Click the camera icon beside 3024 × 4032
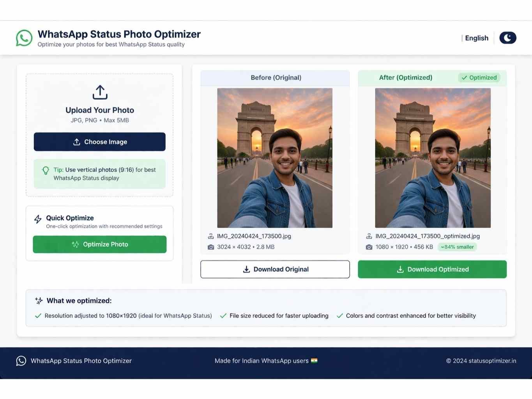This screenshot has width=532, height=399. pyautogui.click(x=211, y=247)
